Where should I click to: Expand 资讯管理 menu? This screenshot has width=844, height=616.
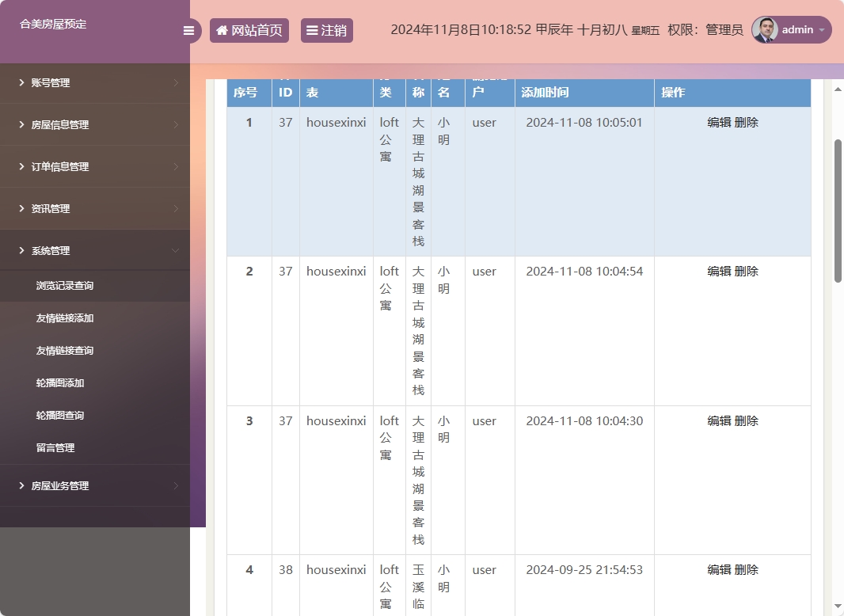(x=95, y=208)
